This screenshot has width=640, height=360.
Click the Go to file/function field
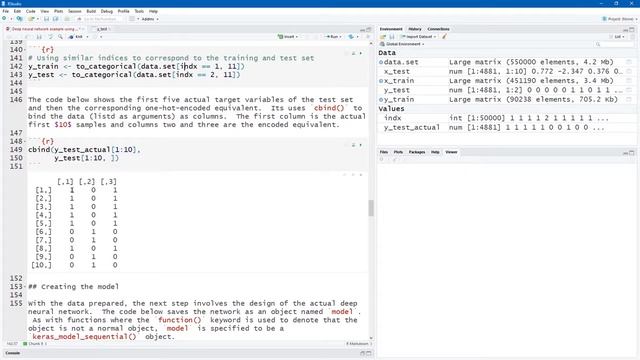(x=100, y=19)
